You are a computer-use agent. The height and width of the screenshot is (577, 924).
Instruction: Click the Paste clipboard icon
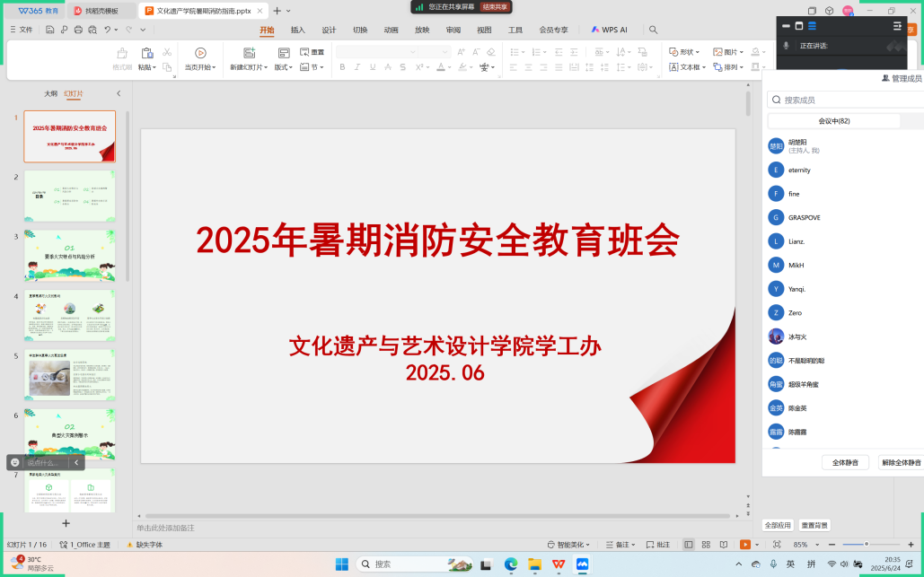pos(147,53)
